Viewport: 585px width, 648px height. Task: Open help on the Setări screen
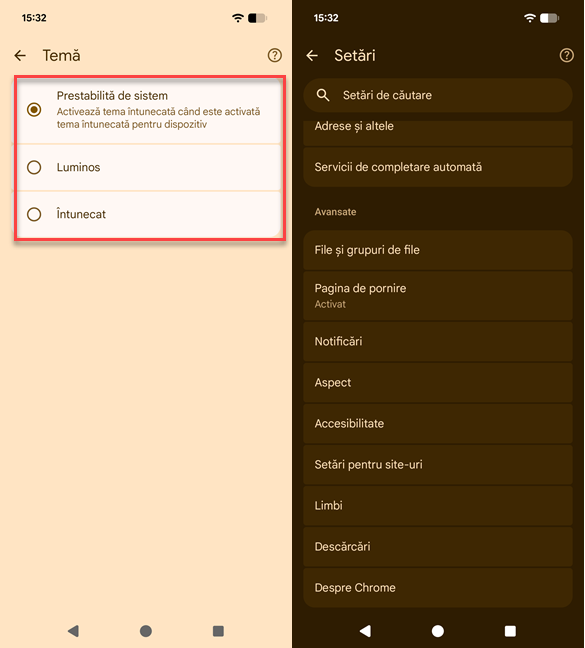(x=566, y=55)
